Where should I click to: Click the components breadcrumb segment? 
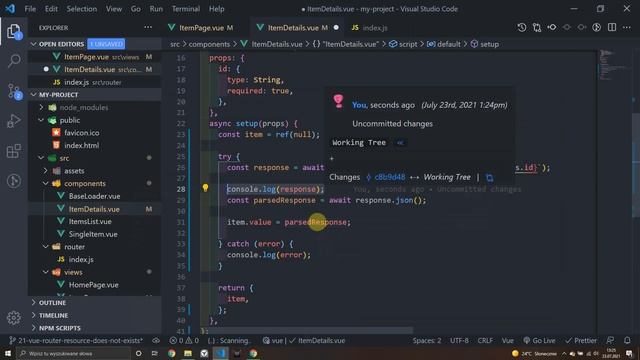pyautogui.click(x=209, y=44)
